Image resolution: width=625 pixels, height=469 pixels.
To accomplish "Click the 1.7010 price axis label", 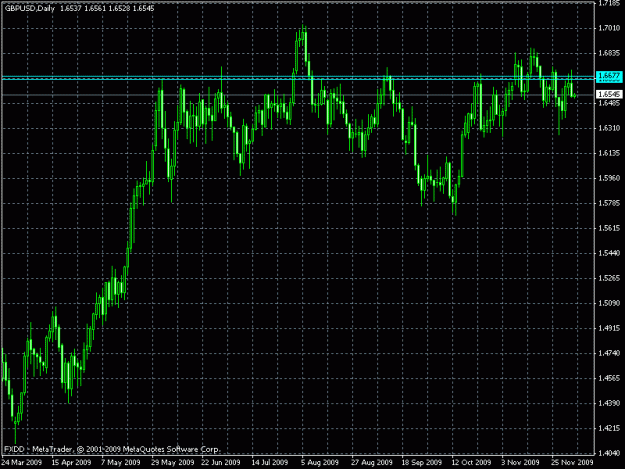I will pos(610,28).
